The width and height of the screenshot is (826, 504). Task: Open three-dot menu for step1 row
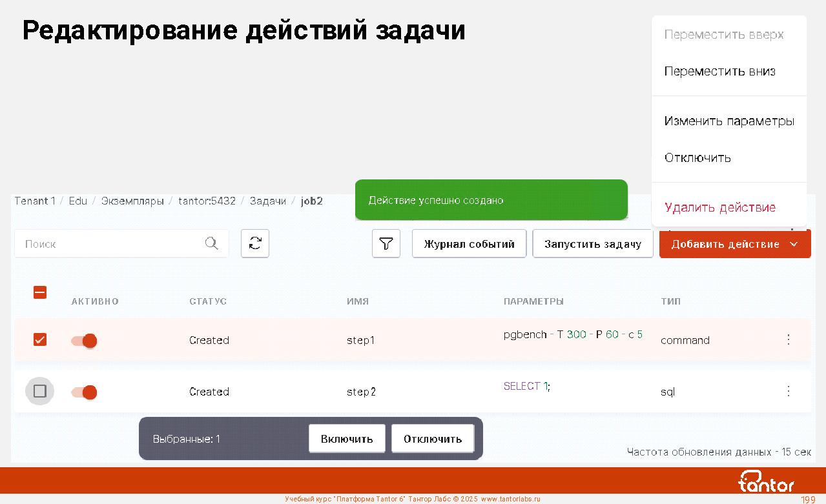point(788,339)
